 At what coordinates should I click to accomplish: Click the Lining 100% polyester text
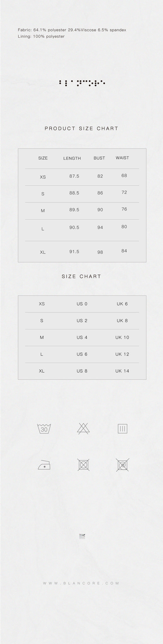point(41,36)
